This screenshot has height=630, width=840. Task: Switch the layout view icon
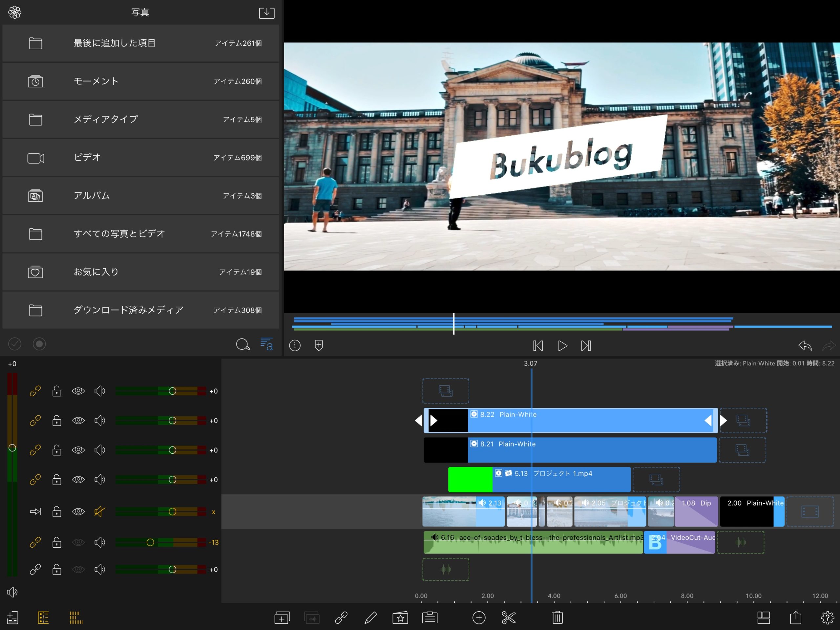point(763,618)
